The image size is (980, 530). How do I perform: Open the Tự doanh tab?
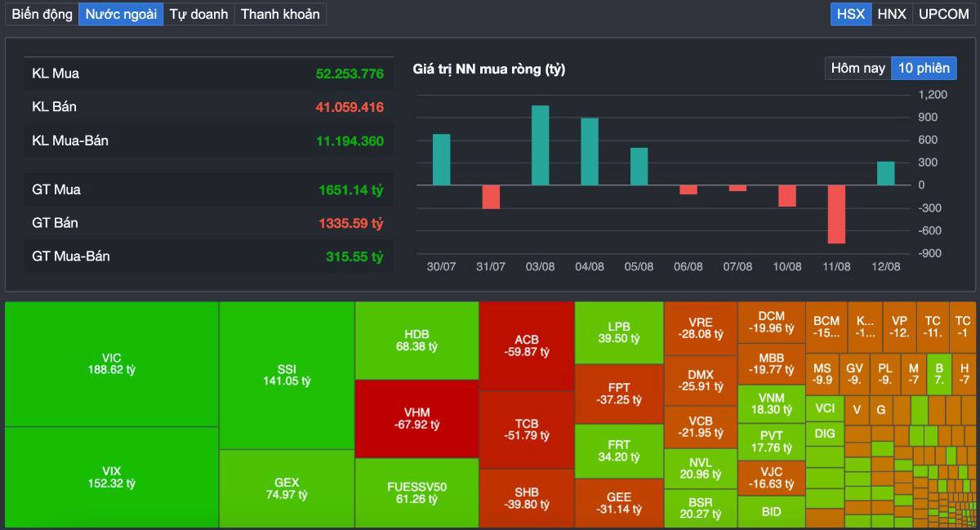pos(198,14)
